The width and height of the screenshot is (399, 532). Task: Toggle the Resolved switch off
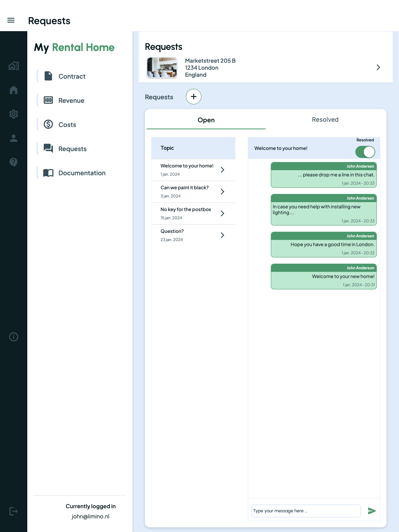(365, 152)
